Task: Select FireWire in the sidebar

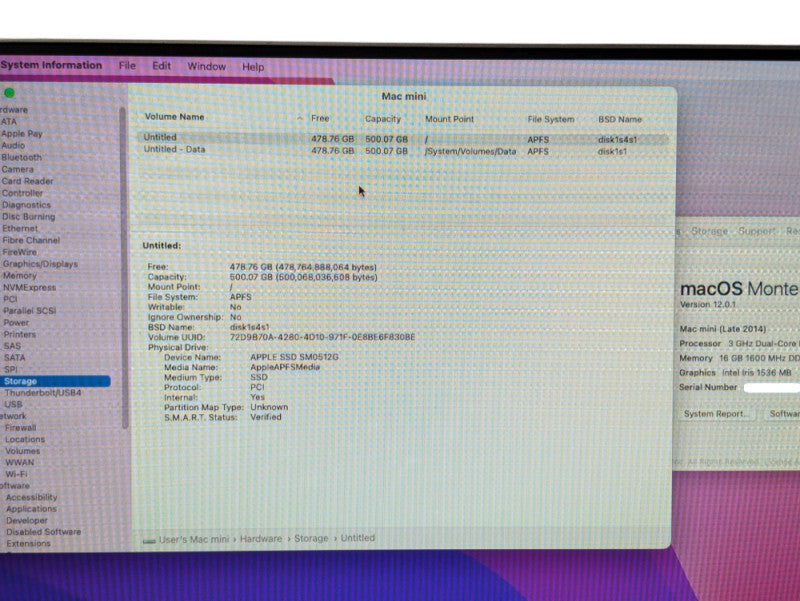Action: [x=19, y=252]
